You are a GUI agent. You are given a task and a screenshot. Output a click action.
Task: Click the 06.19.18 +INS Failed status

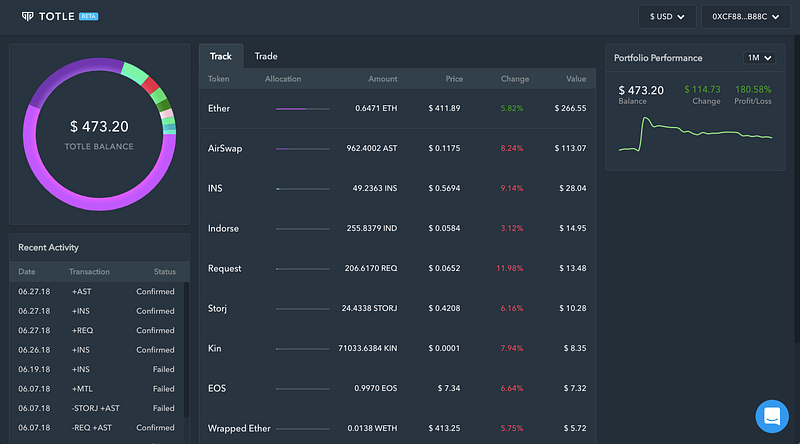click(x=163, y=369)
